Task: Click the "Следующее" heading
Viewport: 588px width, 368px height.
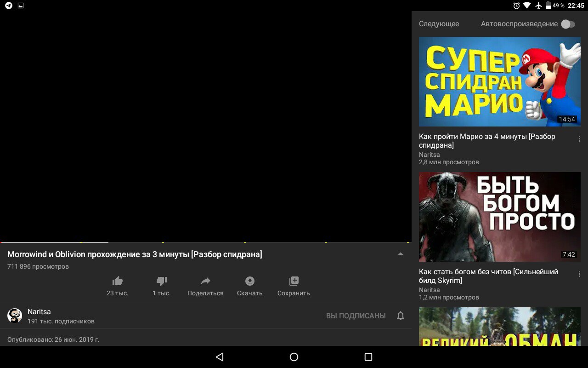Action: pos(439,24)
